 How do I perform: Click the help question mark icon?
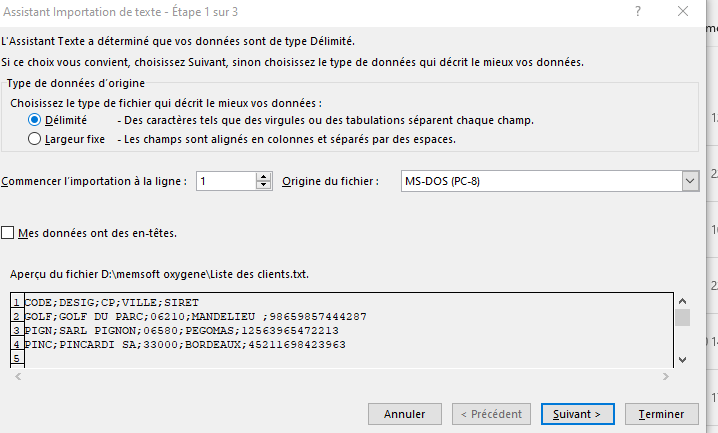638,10
